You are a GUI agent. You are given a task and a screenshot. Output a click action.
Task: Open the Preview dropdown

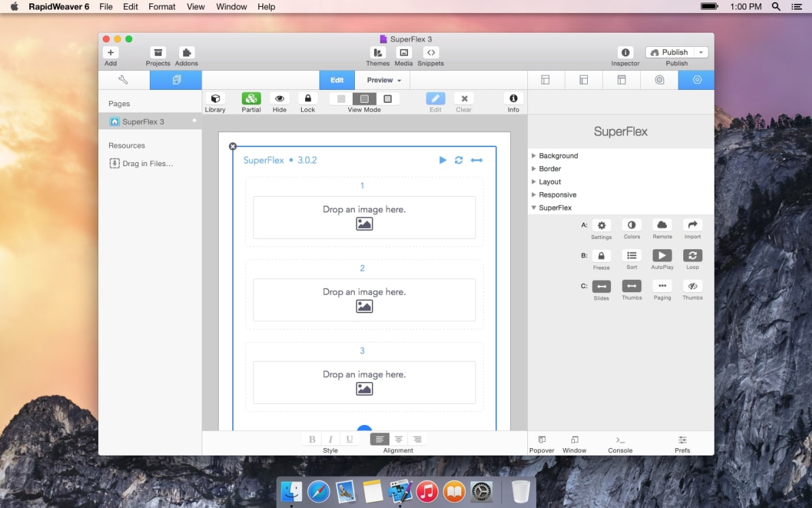[x=384, y=80]
